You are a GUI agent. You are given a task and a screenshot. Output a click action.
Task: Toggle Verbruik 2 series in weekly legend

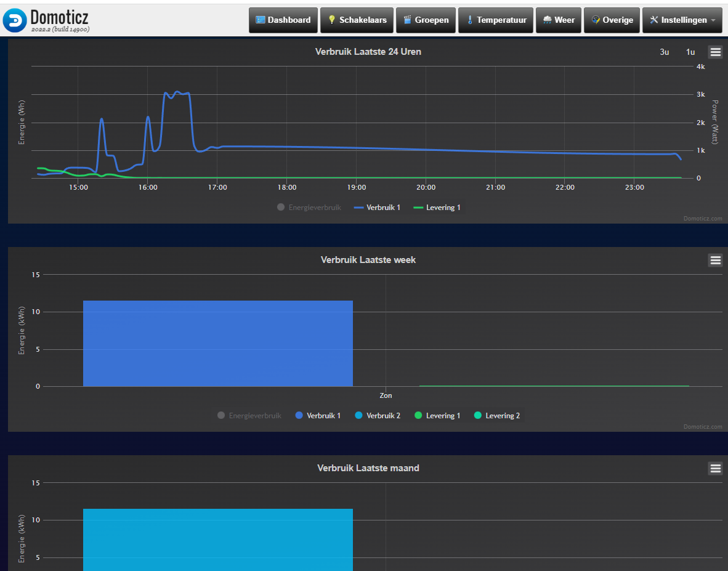pos(378,416)
